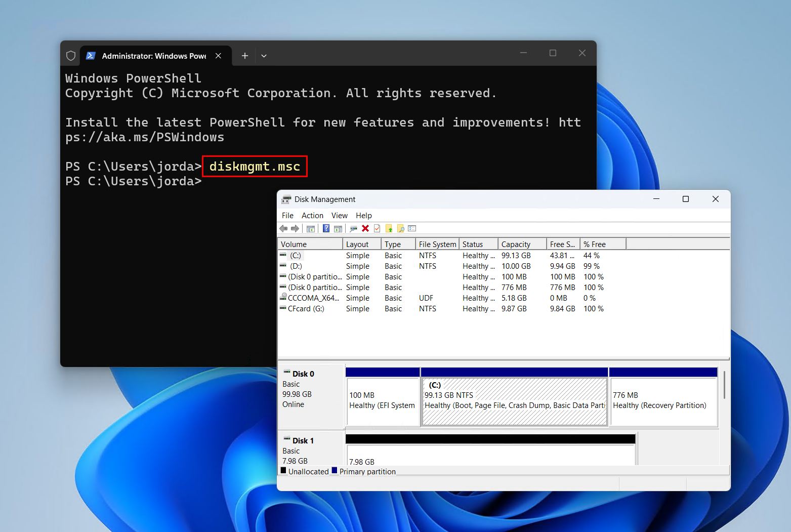Click the Back arrow in Disk Management toolbar
The image size is (791, 532).
283,229
